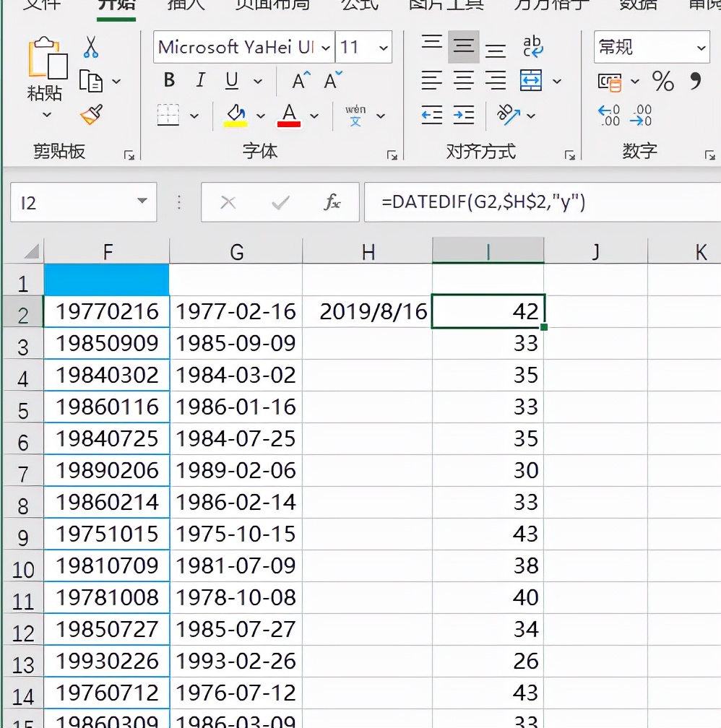Open the fill color dropdown arrow
The height and width of the screenshot is (728, 721).
point(262,116)
